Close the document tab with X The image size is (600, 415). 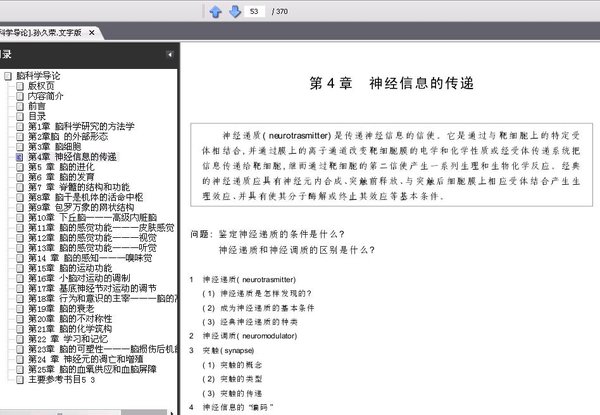92,33
